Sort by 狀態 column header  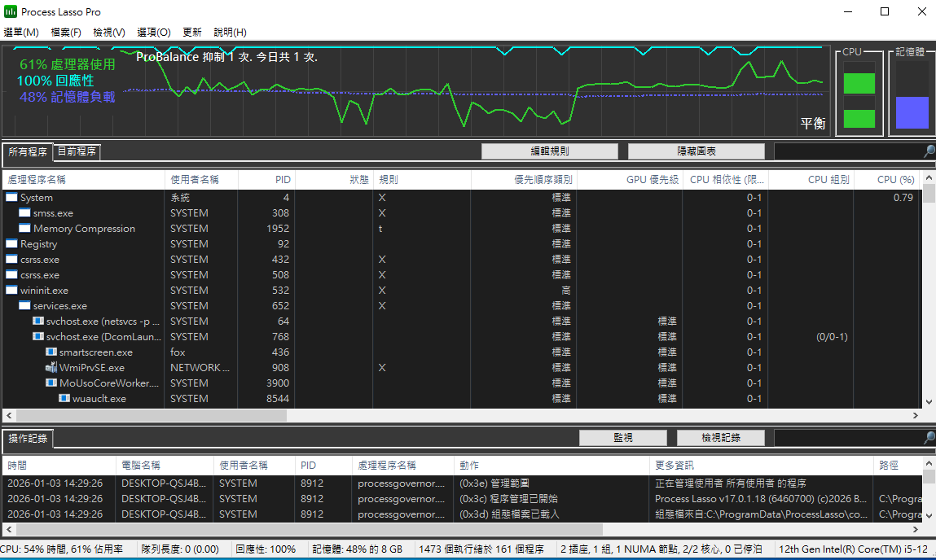tap(334, 180)
